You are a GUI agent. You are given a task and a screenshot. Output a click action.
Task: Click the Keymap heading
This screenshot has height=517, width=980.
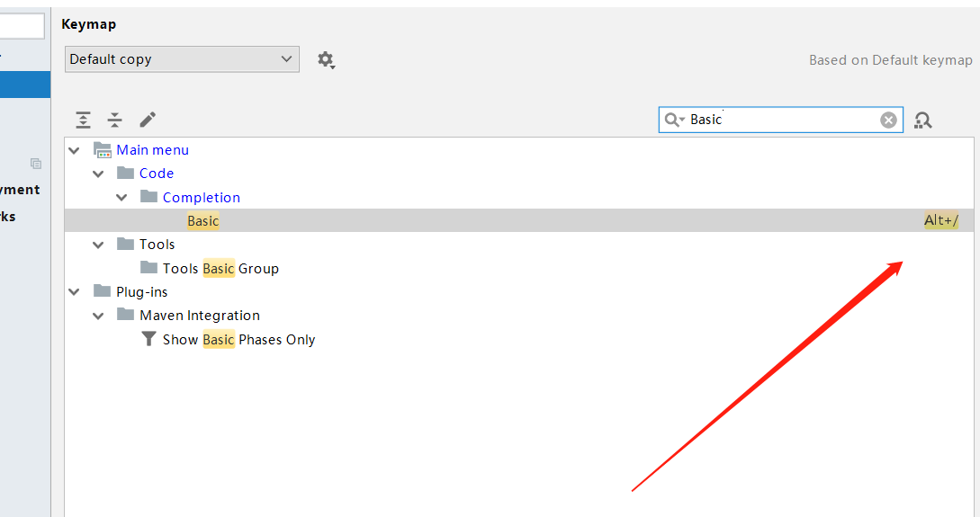[x=89, y=24]
